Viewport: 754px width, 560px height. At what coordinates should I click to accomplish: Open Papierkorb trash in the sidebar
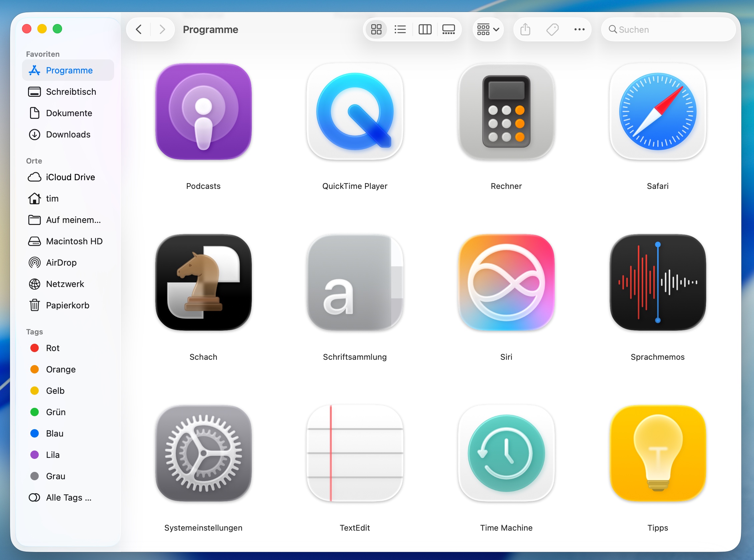(68, 305)
